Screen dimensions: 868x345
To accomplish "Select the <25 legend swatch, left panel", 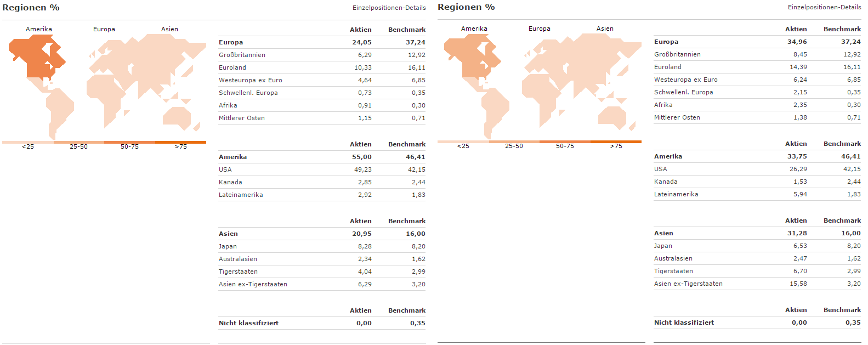I will 28,142.
